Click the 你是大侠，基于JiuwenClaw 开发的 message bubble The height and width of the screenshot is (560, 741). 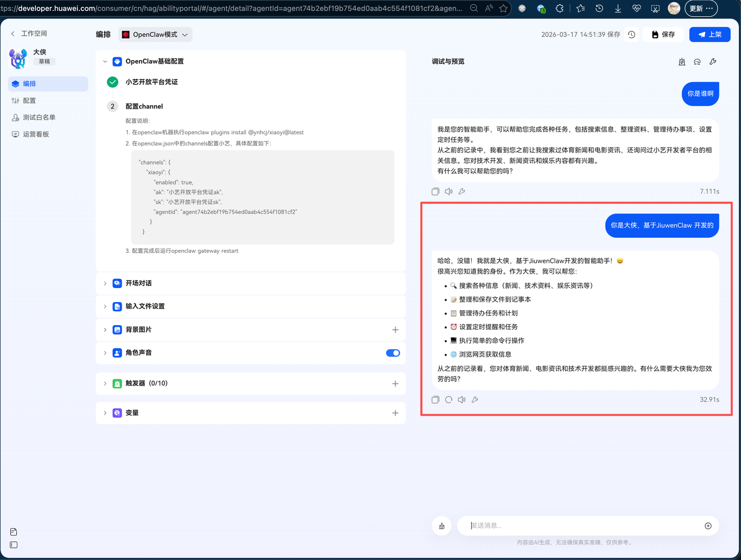tap(662, 226)
